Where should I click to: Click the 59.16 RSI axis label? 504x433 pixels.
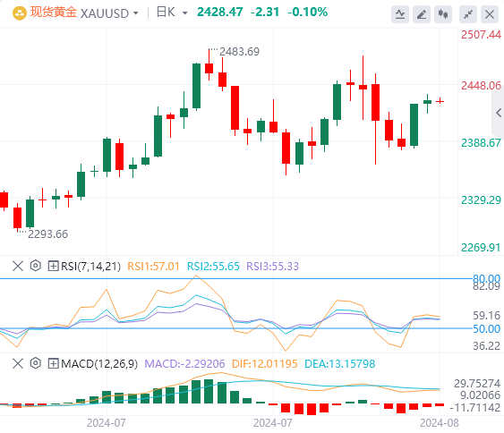[x=486, y=316]
